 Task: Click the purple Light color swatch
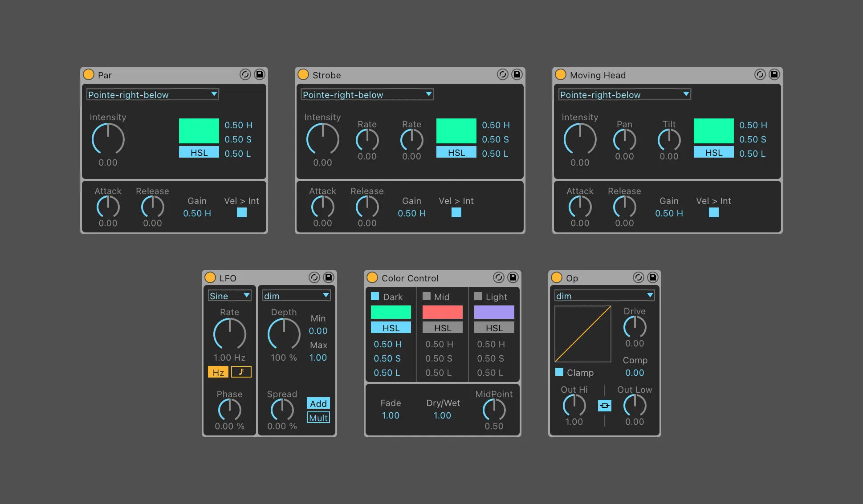pos(494,312)
